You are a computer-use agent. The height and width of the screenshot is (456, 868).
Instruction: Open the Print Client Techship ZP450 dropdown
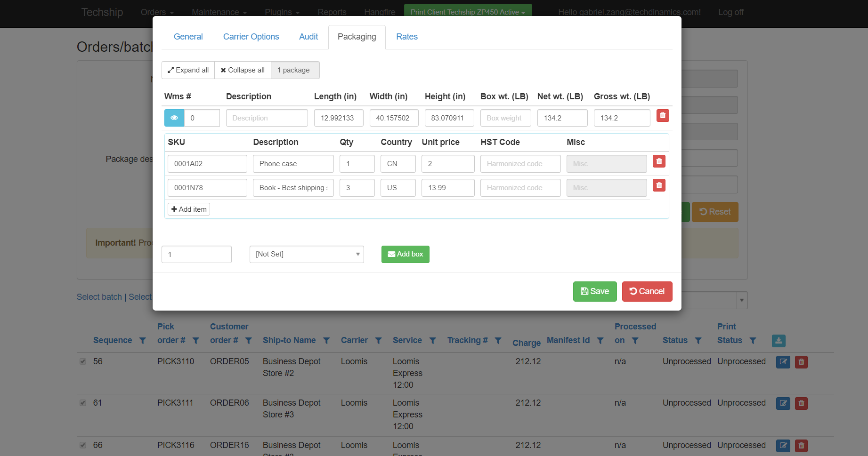[x=468, y=12]
